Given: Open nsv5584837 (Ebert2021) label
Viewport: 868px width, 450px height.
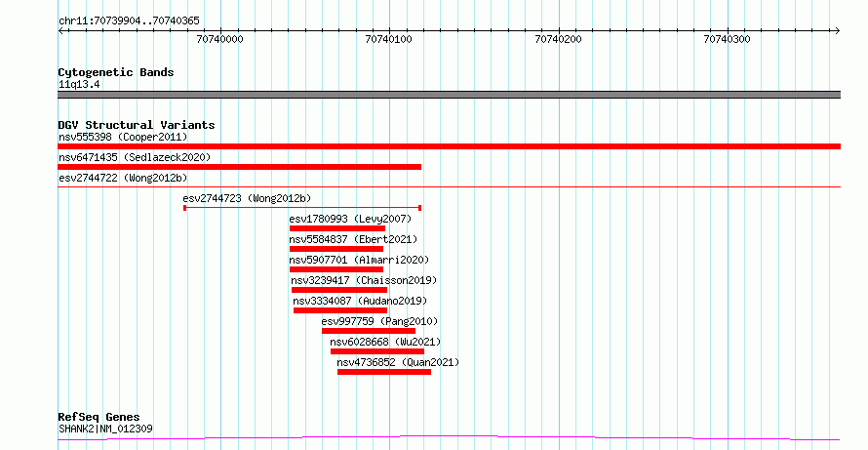Looking at the screenshot, I should coord(353,239).
